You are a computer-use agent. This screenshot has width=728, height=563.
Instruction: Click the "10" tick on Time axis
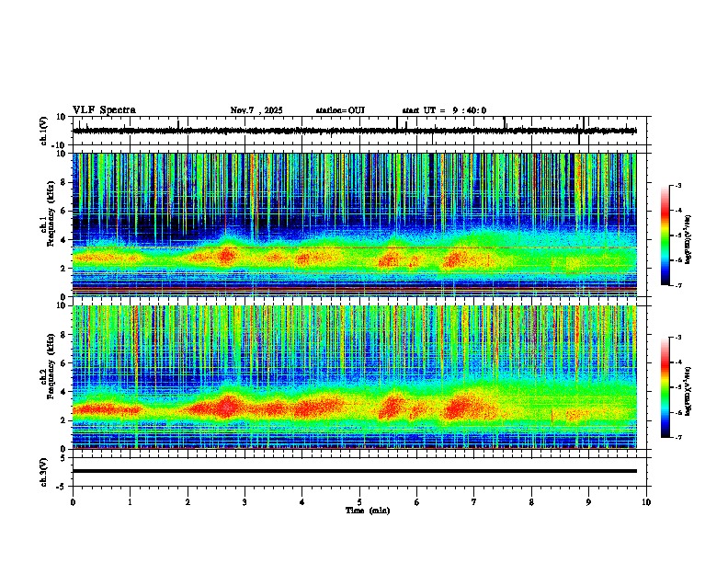(646, 502)
